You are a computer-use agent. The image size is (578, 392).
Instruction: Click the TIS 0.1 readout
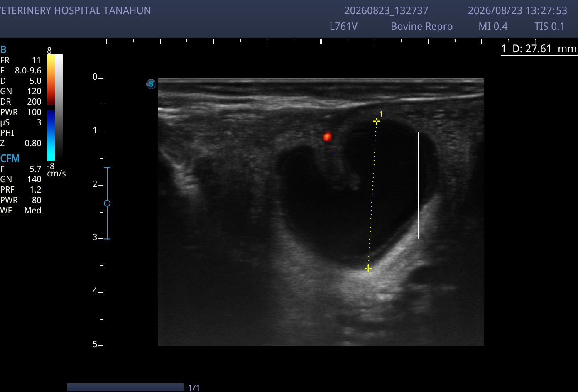(550, 27)
